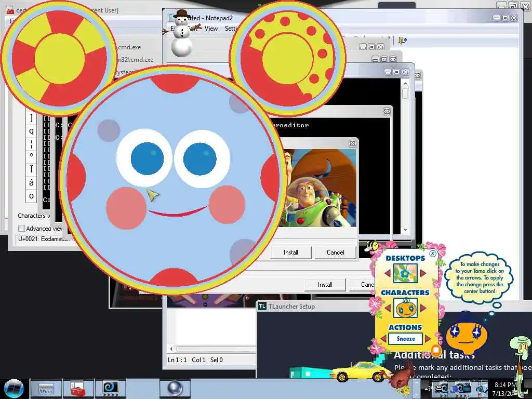This screenshot has width=532, height=399.
Task: Show previous Desktops option in Tama panel
Action: pos(388,273)
